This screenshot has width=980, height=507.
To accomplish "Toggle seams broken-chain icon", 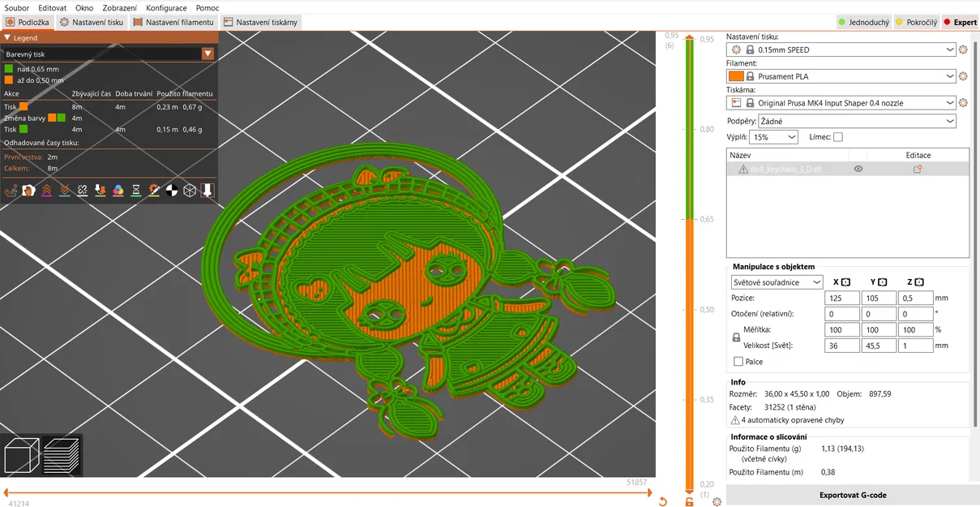I will [x=83, y=191].
